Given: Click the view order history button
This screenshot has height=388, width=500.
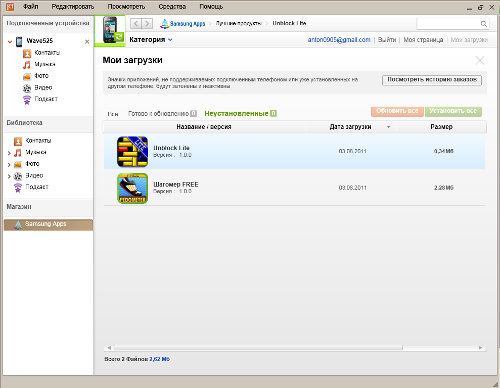Looking at the screenshot, I should click(432, 80).
